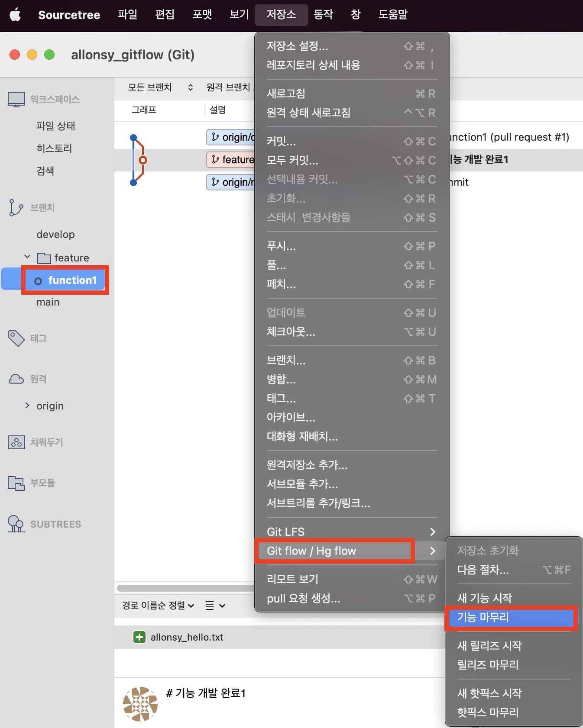The width and height of the screenshot is (583, 728).
Task: Click the green plus icon beside allonsy_hello.txt
Action: coord(139,637)
